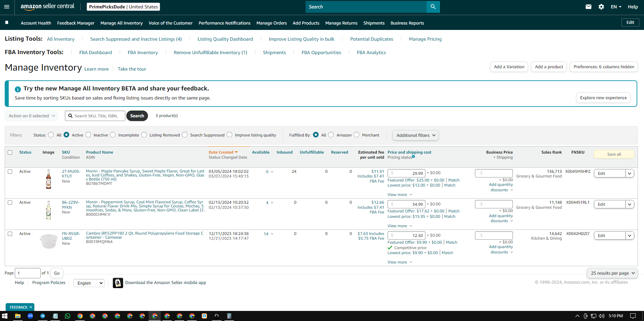Click the Monin Maple Pancake Syrup product image
The width and height of the screenshot is (644, 321).
click(x=49, y=179)
